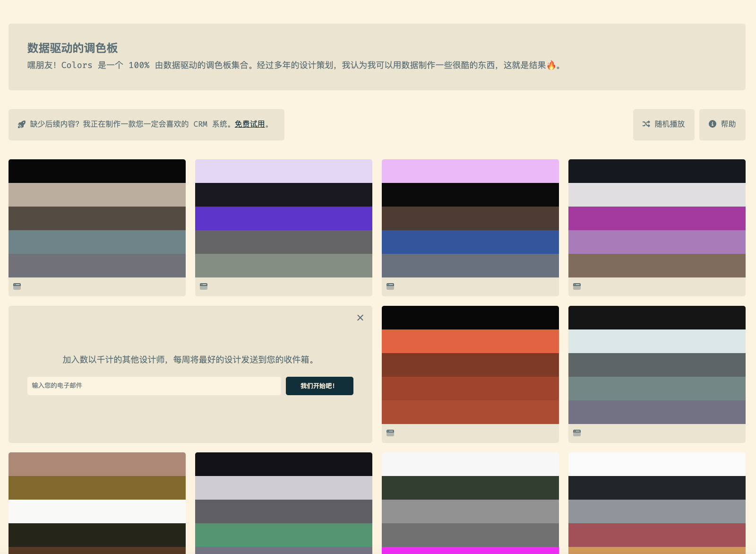Pick the lilac swatch below the magenta stripe
Screen dimensions: 756x554
pyautogui.click(x=657, y=242)
